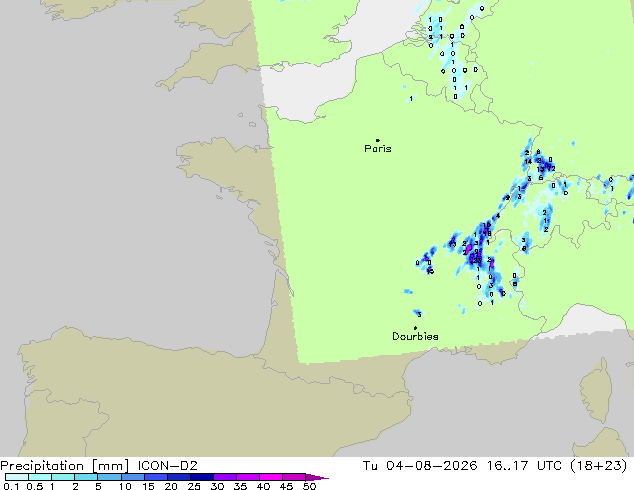Click the legend arrow above 50 mm
Screen dimensions: 634x490
click(x=317, y=477)
